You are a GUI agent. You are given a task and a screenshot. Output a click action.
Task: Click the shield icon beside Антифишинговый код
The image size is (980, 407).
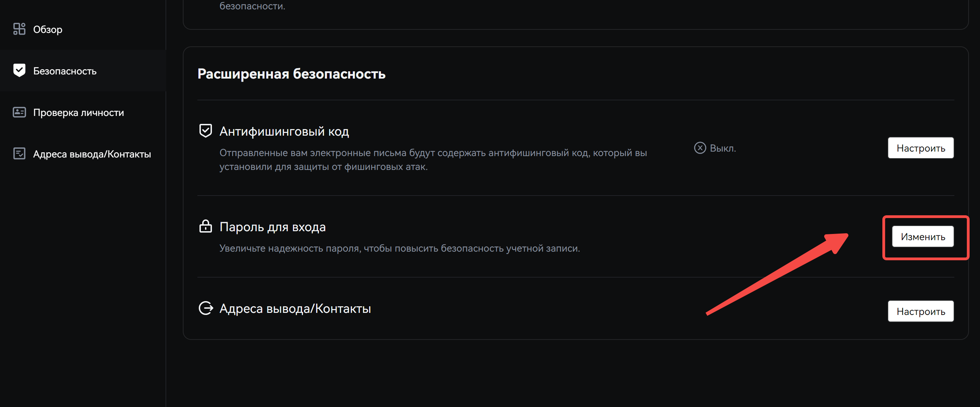click(x=205, y=131)
